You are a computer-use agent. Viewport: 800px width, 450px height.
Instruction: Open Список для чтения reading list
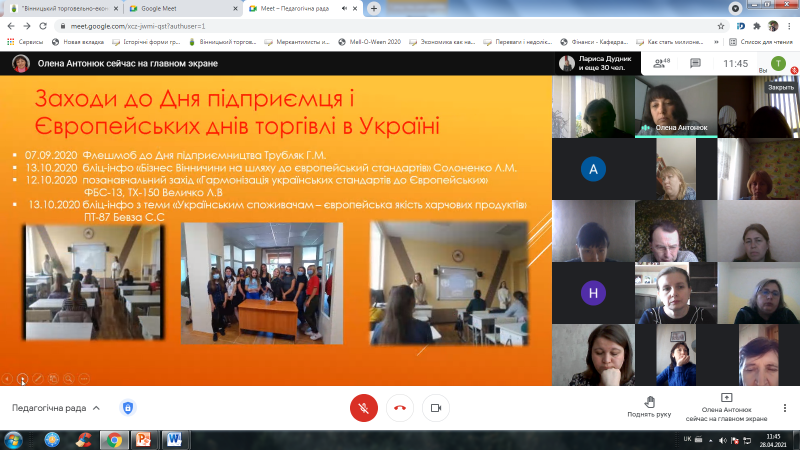[761, 42]
